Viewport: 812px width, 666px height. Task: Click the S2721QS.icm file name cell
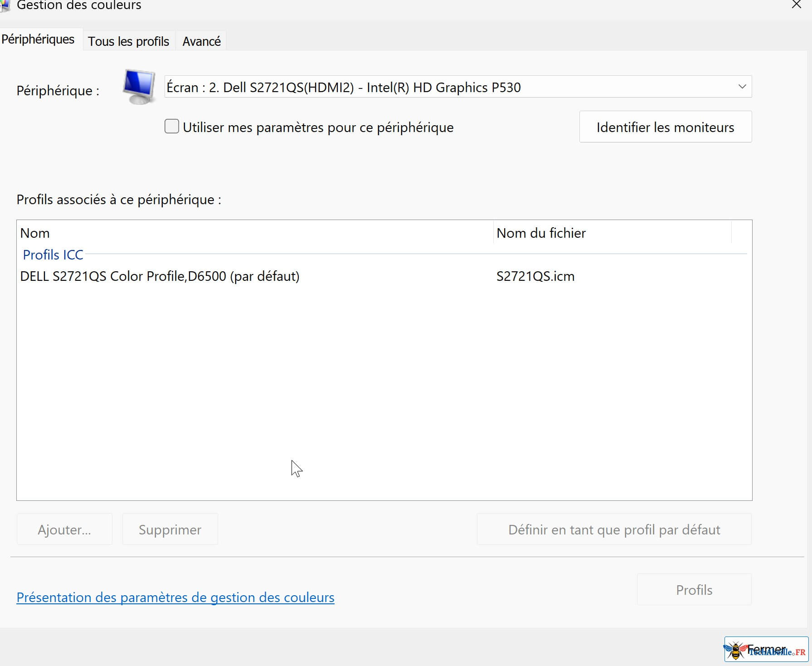pyautogui.click(x=535, y=276)
